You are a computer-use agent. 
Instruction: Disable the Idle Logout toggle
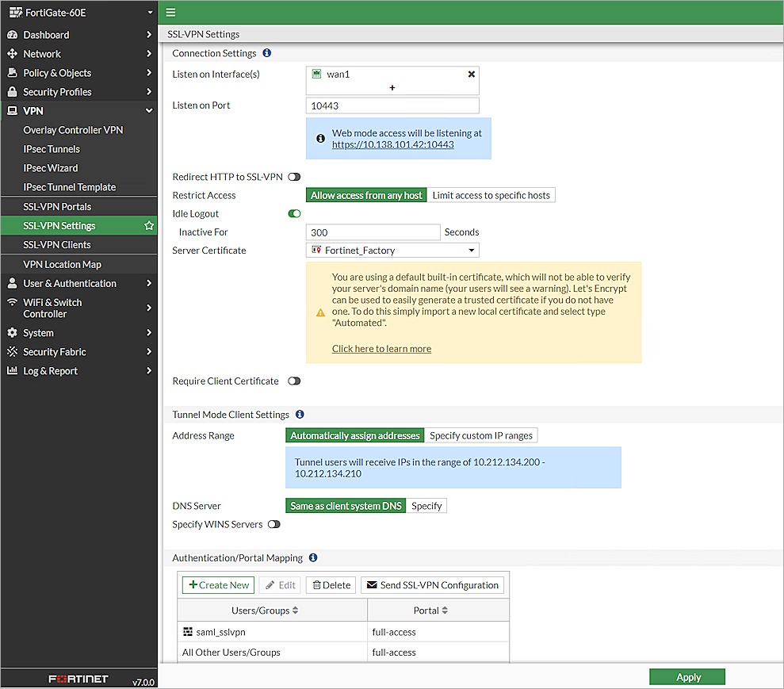294,213
